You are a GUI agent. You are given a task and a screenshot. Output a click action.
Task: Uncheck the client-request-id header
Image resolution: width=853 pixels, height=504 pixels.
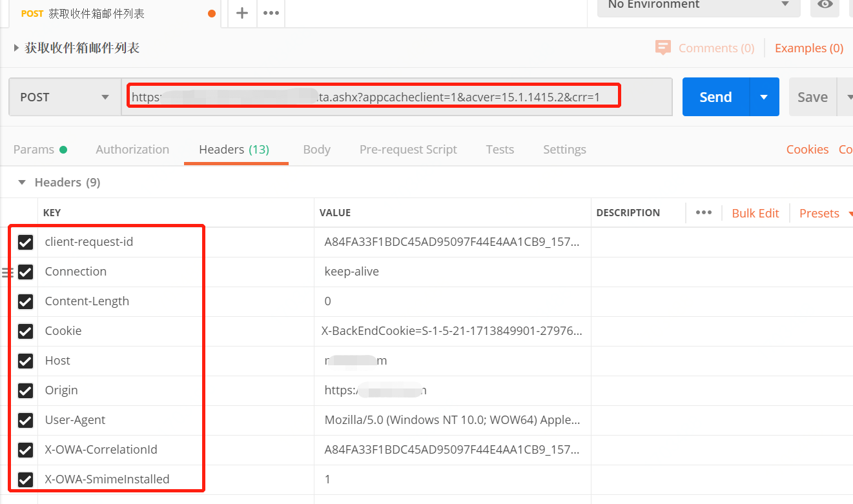pyautogui.click(x=25, y=242)
